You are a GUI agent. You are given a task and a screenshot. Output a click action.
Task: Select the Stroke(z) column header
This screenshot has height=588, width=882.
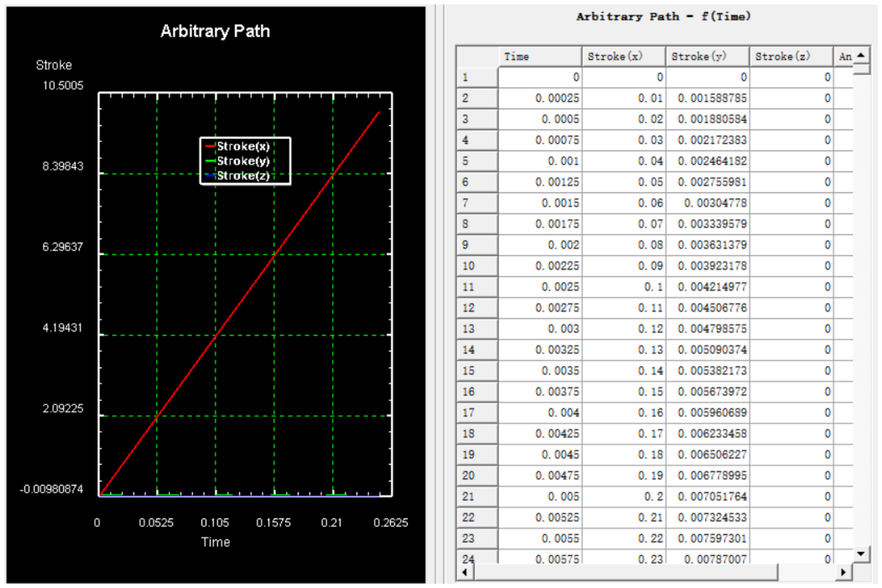point(791,57)
